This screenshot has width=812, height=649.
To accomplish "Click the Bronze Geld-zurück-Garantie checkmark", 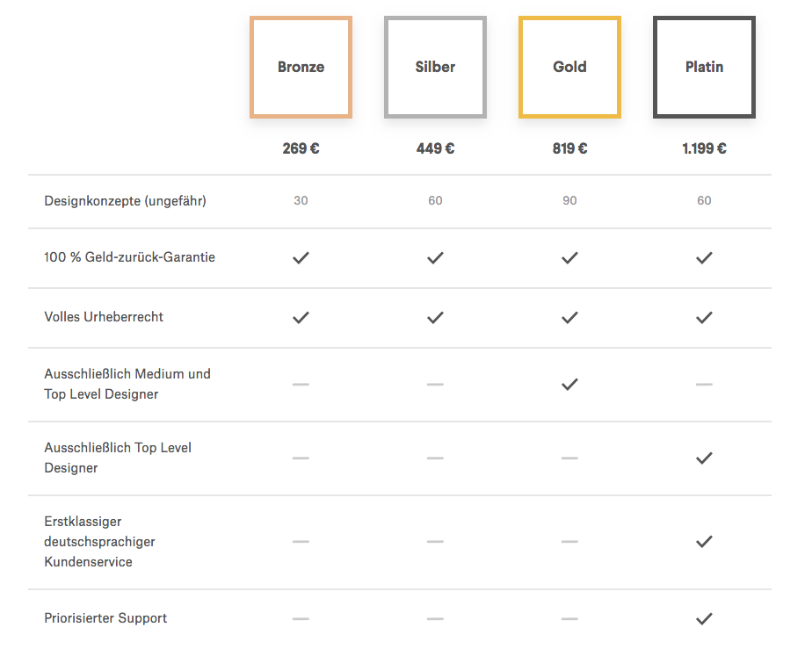I will point(301,257).
